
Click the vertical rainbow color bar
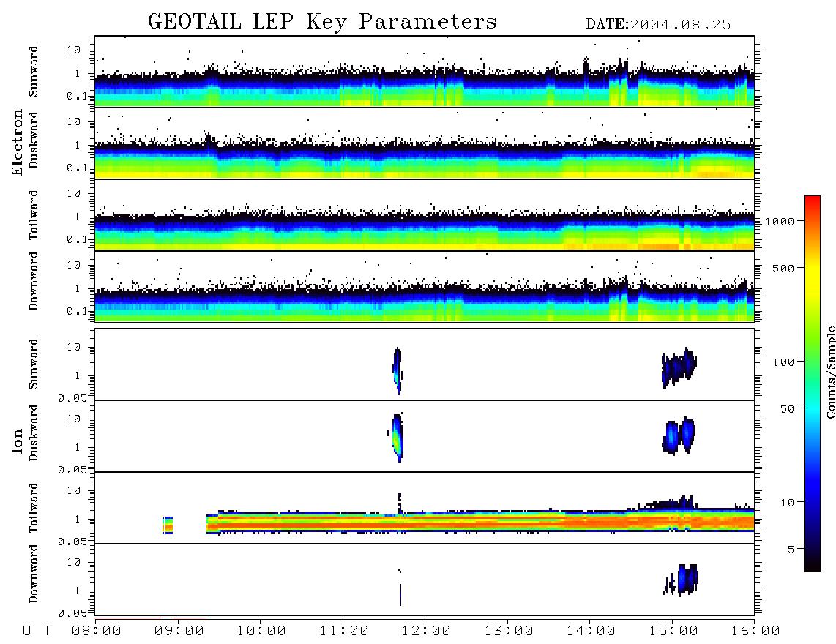(813, 383)
